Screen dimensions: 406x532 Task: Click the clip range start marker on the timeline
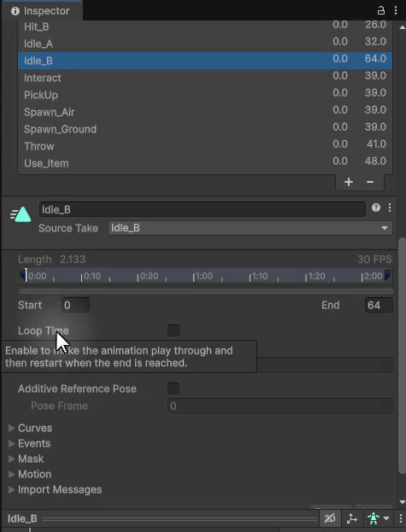pos(23,275)
